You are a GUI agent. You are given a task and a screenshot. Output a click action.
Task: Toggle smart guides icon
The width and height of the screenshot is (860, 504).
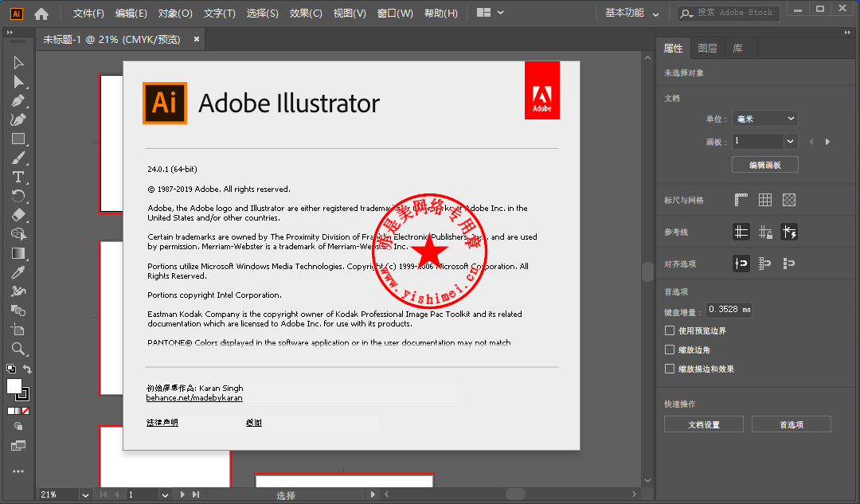point(789,232)
